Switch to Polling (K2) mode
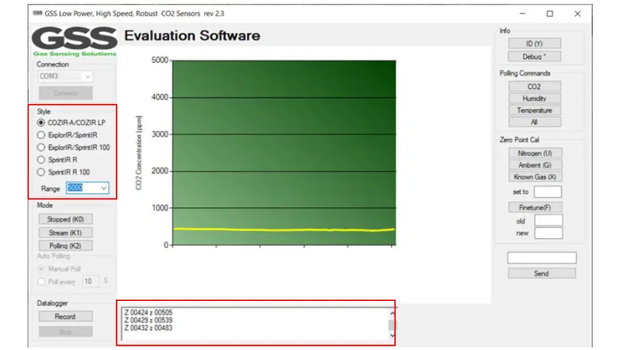The height and width of the screenshot is (350, 644). (66, 246)
